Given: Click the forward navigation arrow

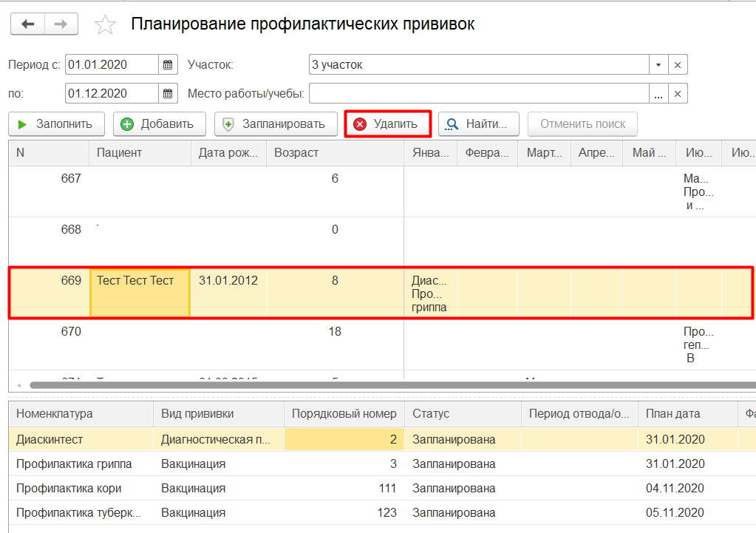Looking at the screenshot, I should point(61,24).
